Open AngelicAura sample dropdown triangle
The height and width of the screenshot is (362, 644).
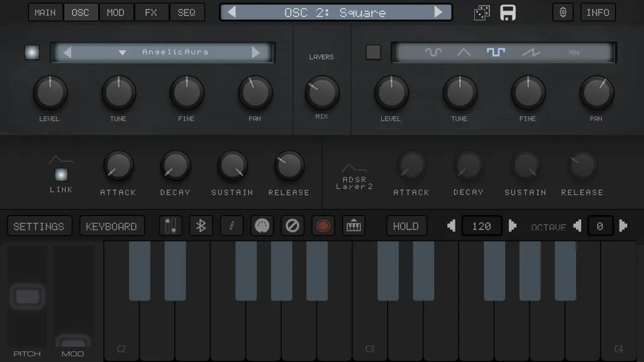(123, 53)
